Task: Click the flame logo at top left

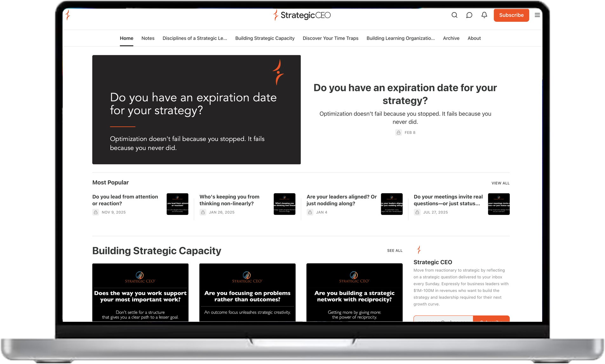Action: [x=68, y=15]
